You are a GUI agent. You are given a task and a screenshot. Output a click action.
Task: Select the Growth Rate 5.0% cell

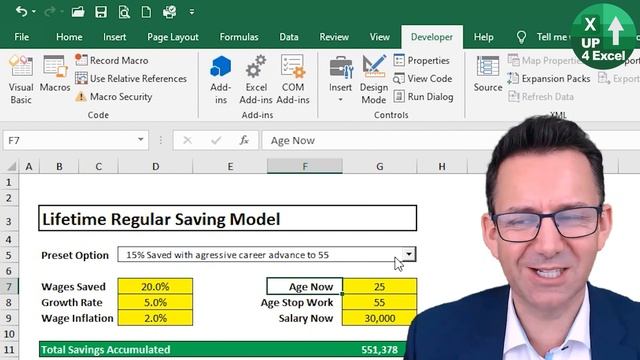pyautogui.click(x=155, y=302)
